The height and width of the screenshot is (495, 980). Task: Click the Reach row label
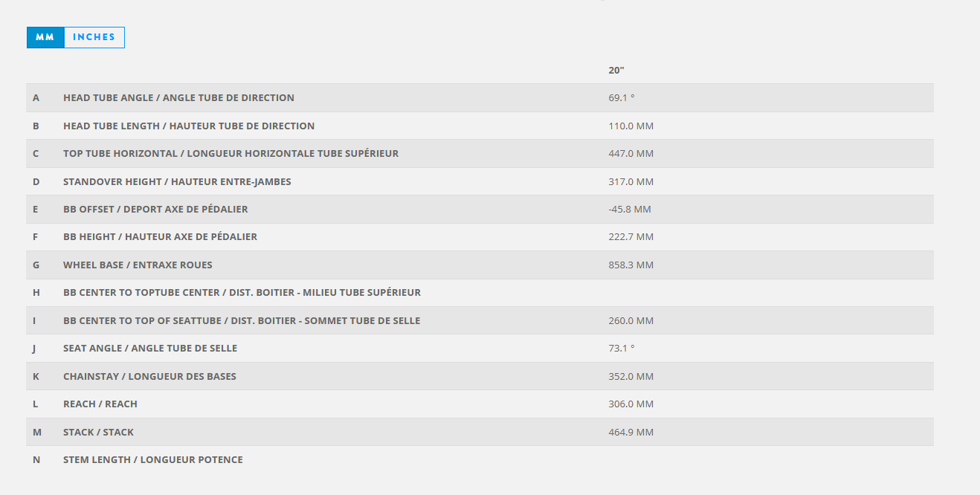point(100,404)
